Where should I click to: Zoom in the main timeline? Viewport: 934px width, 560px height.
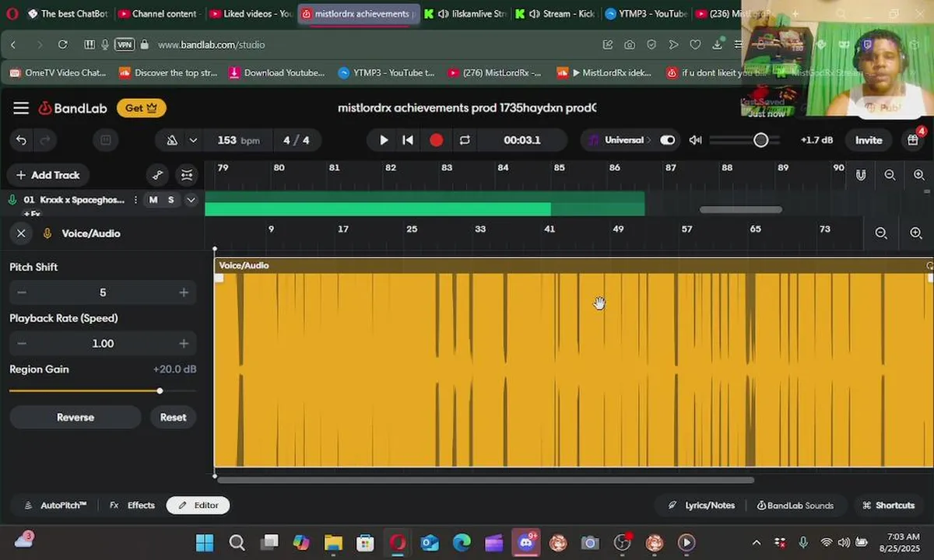[918, 175]
